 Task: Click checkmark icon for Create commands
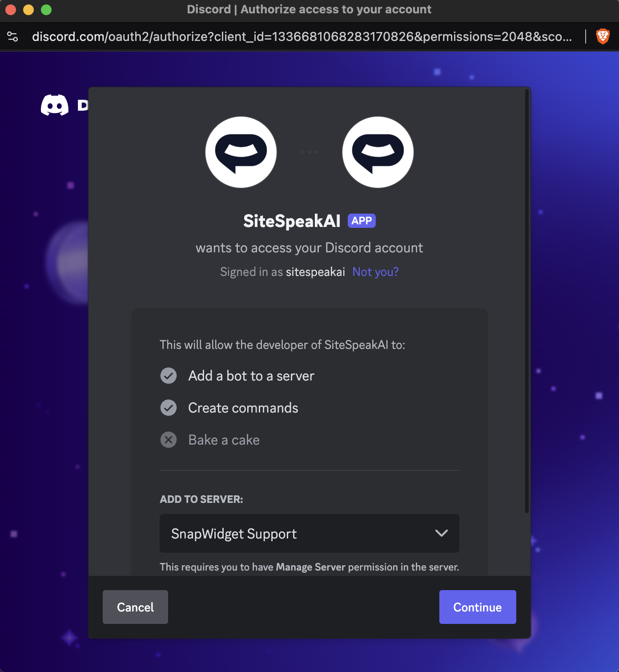pyautogui.click(x=169, y=408)
